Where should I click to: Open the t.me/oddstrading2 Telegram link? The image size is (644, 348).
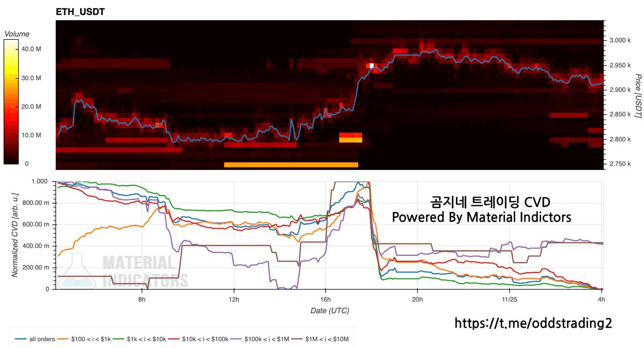[x=533, y=323]
